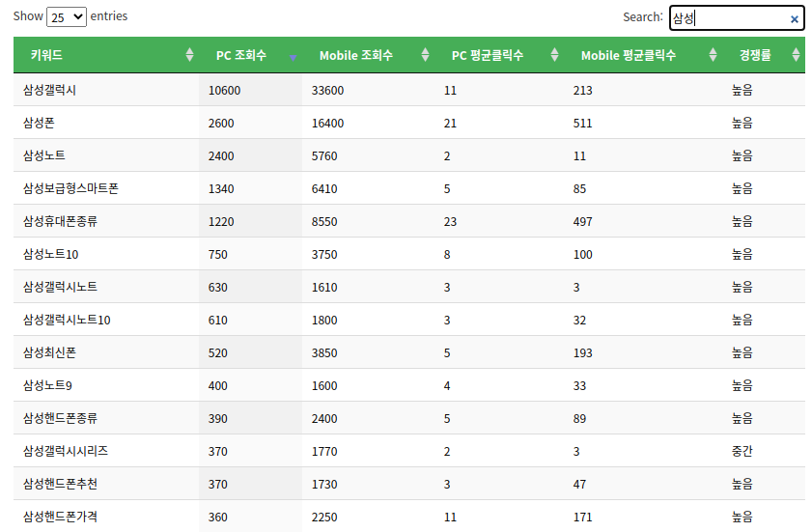Image resolution: width=812 pixels, height=532 pixels.
Task: Click PC 조회수 value 10600
Action: [224, 90]
